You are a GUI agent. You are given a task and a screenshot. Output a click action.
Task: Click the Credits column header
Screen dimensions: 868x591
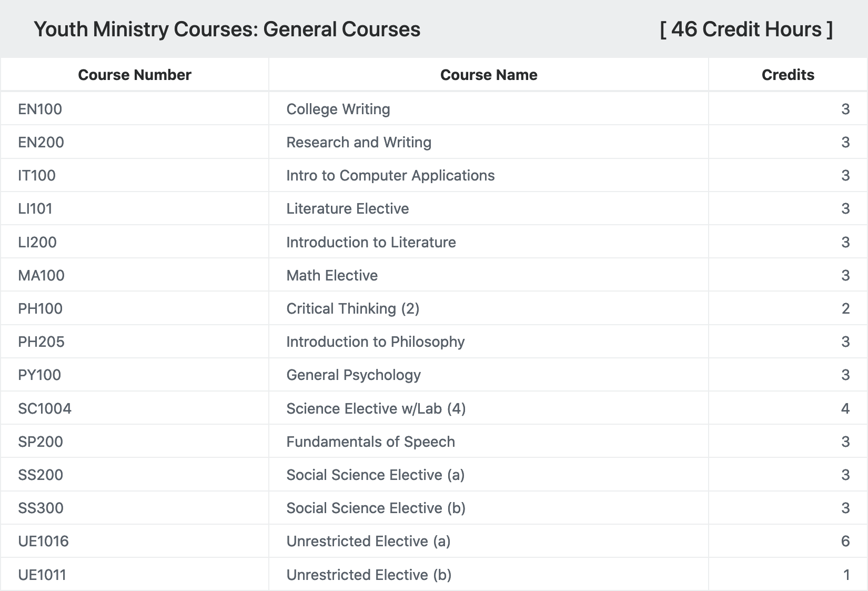coord(788,75)
